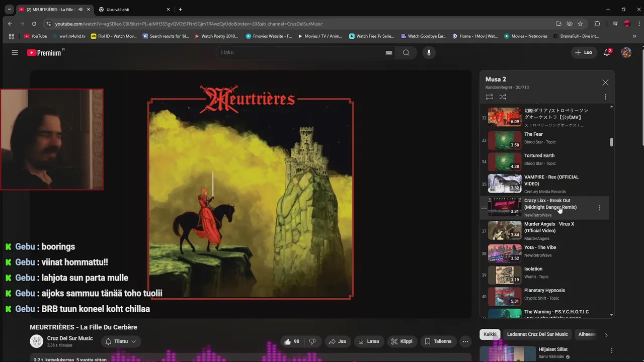Bookmark this page with the star icon

[580, 24]
